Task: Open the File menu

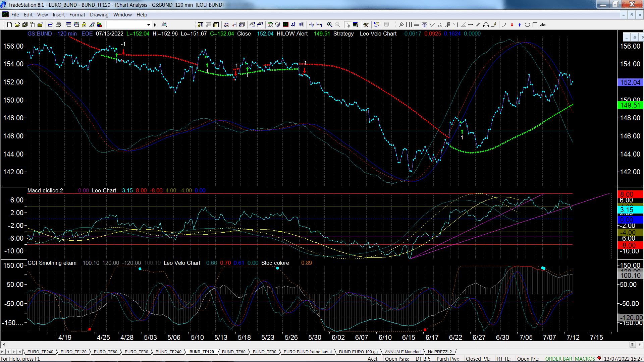Action: pyautogui.click(x=15, y=14)
